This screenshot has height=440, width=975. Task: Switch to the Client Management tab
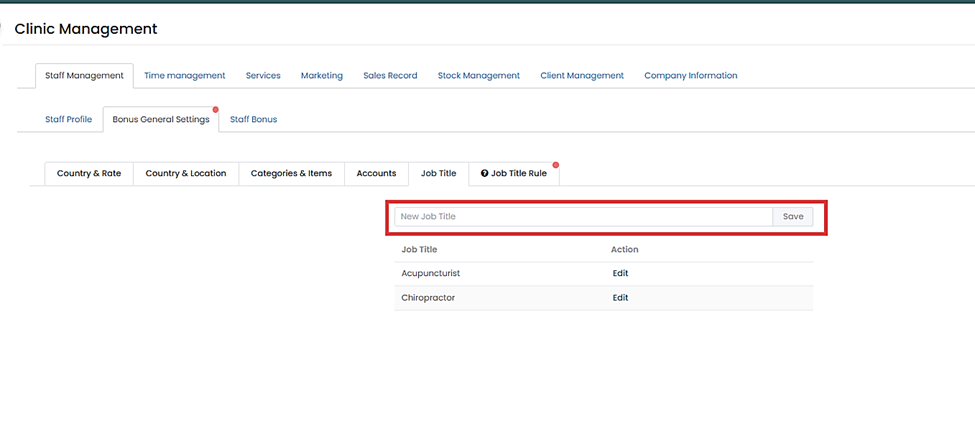click(581, 76)
